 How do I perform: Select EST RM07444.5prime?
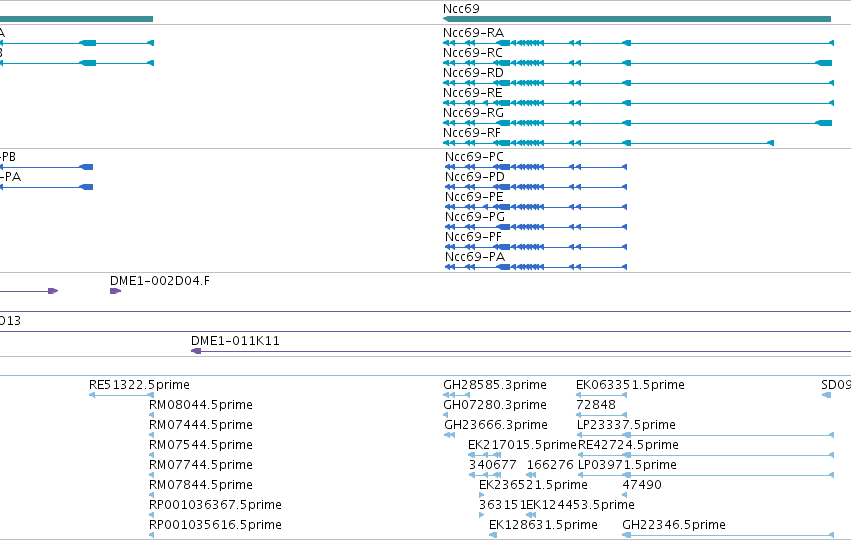(201, 425)
